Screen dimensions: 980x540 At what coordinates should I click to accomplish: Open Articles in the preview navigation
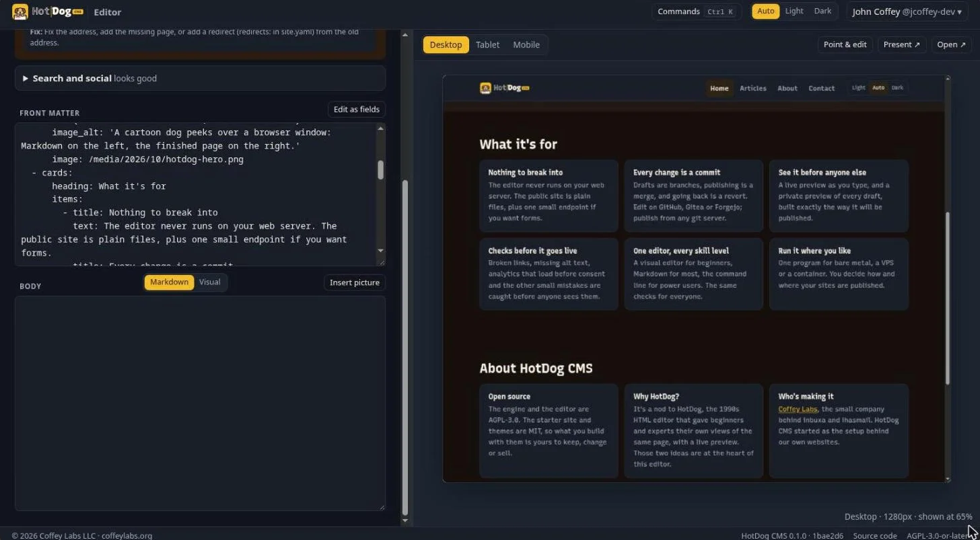pyautogui.click(x=753, y=88)
